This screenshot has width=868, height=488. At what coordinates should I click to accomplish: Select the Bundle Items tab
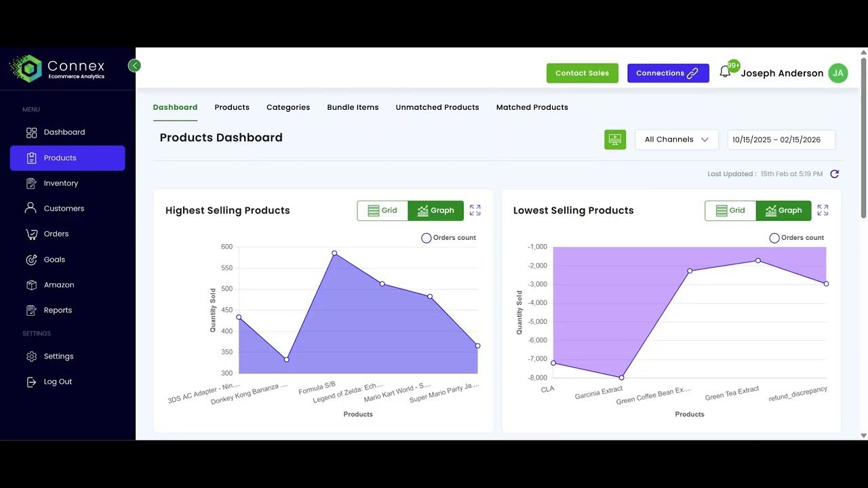(353, 107)
